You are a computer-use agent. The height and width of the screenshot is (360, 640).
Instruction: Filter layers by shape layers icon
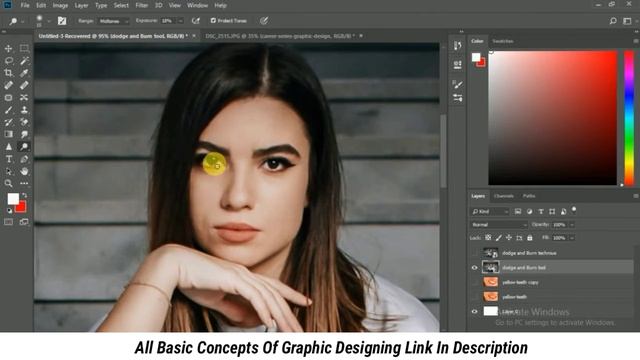[552, 211]
